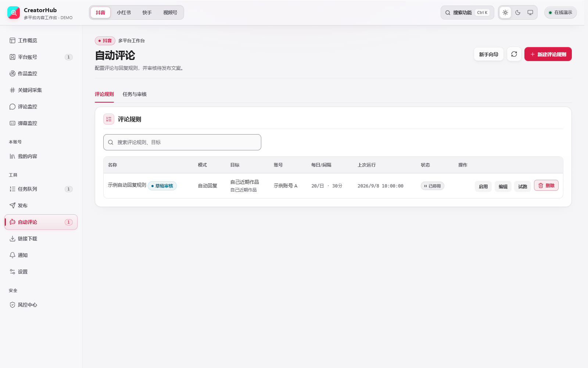Click the 评论规则 card heading text
588x368 pixels.
coord(129,119)
